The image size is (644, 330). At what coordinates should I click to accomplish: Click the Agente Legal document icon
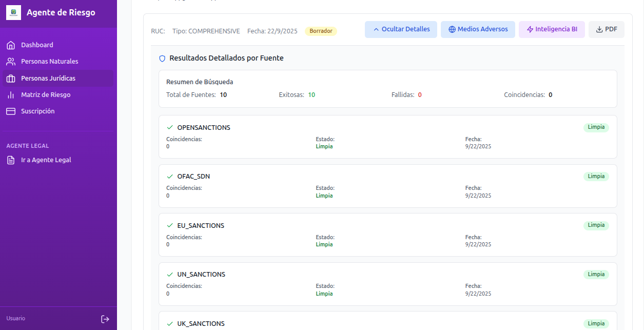coord(11,160)
